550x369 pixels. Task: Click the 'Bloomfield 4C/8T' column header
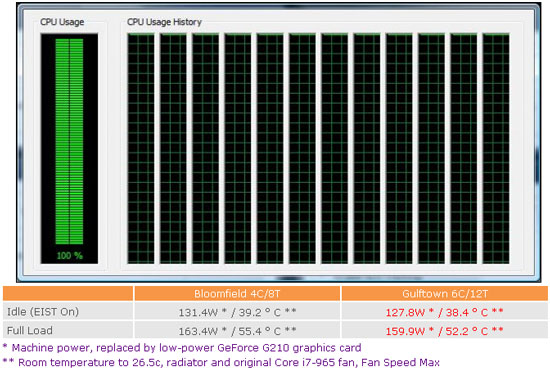237,294
